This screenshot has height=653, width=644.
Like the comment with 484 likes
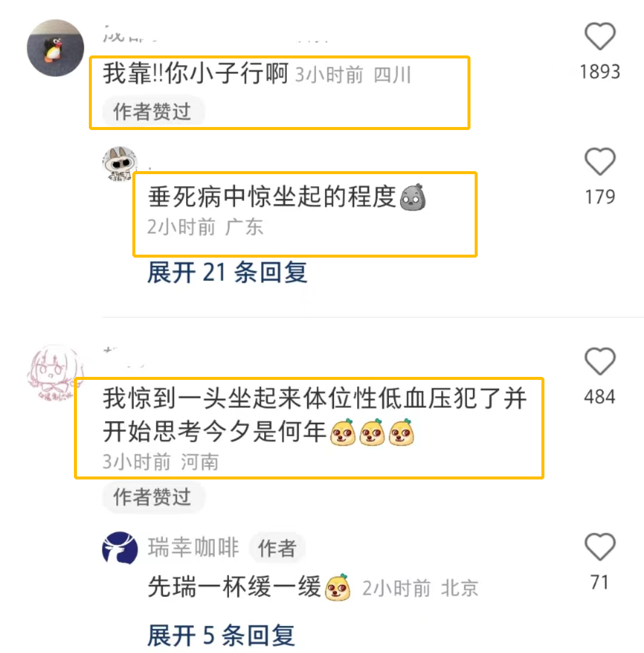[x=600, y=361]
